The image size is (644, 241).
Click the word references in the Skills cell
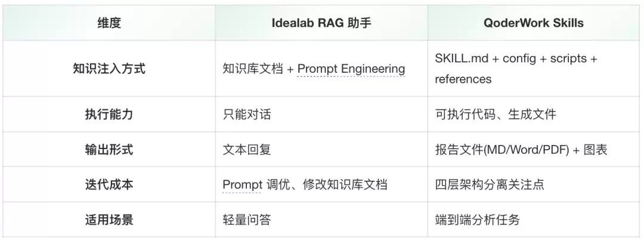pyautogui.click(x=463, y=79)
